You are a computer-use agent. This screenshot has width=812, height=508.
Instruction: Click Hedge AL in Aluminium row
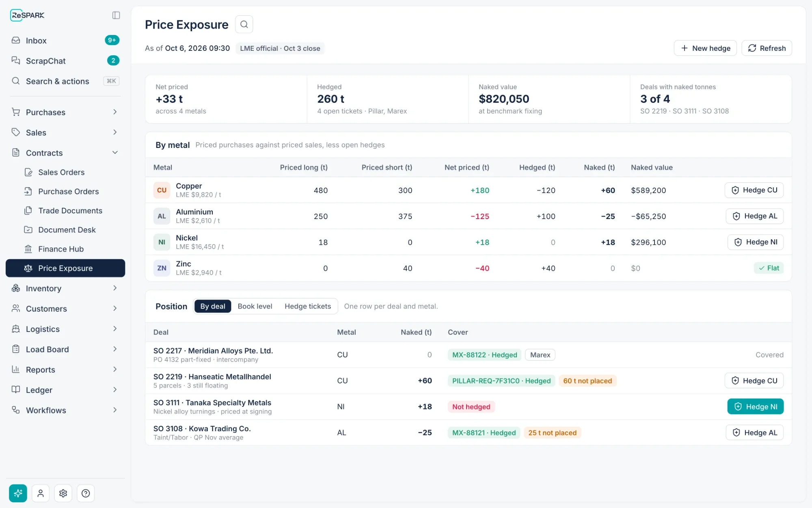[x=755, y=216]
